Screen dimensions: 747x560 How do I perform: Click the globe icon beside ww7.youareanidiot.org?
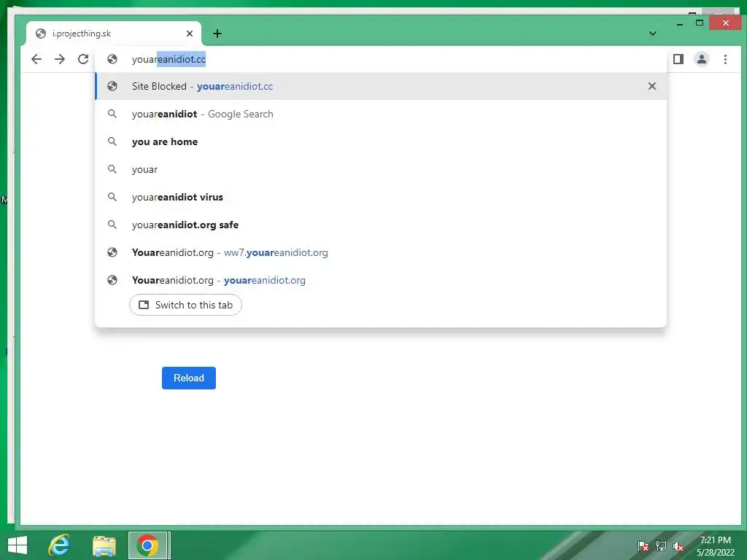click(112, 252)
